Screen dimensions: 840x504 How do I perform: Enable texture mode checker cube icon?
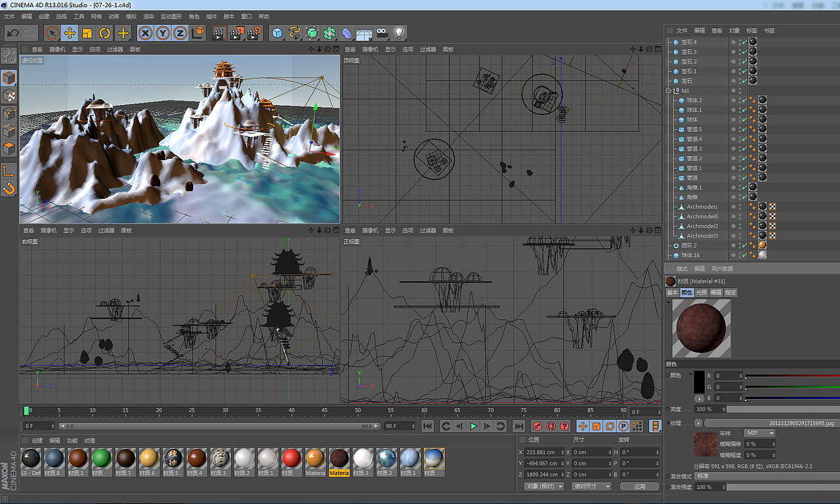pyautogui.click(x=9, y=96)
